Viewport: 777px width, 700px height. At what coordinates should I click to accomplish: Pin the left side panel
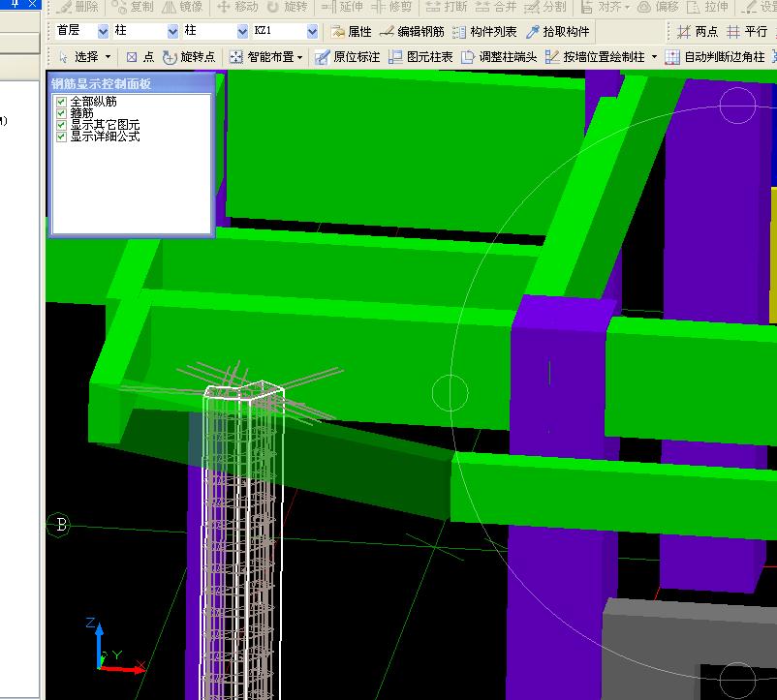15,4
